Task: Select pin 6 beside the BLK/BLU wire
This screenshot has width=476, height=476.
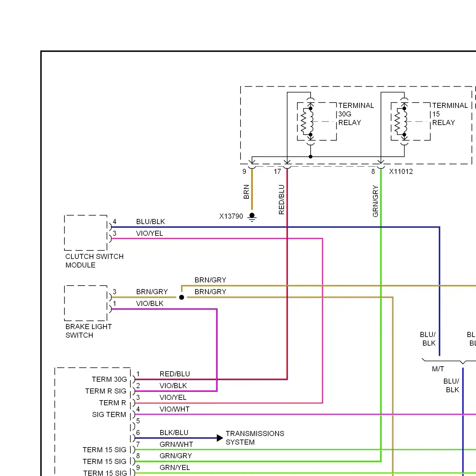Action: pos(138,433)
